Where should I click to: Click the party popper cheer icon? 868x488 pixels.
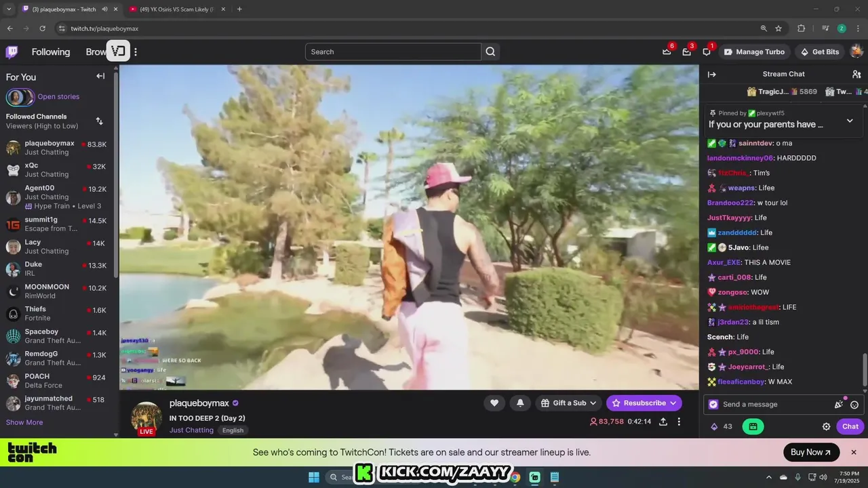(x=840, y=404)
